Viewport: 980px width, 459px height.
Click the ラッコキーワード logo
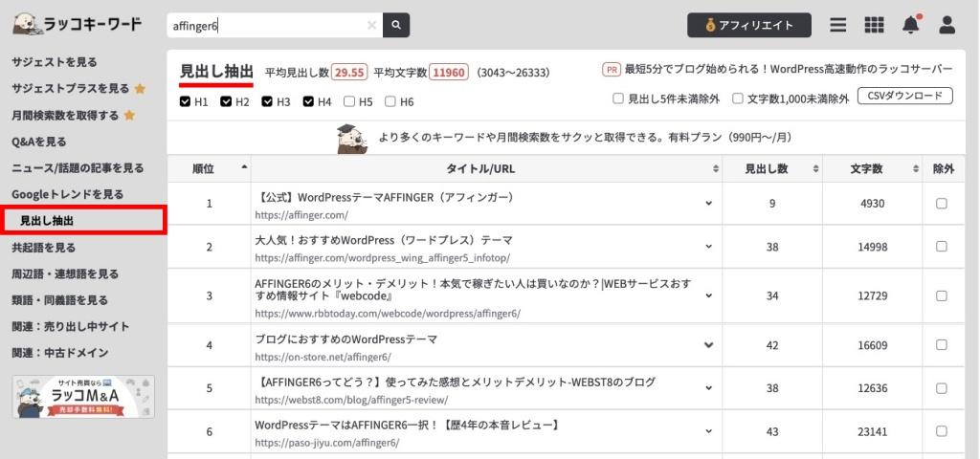point(78,24)
